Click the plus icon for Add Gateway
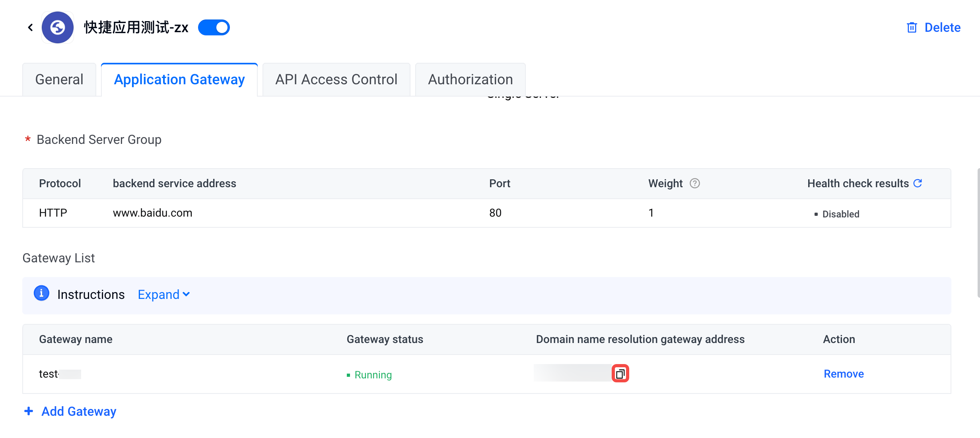Image resolution: width=980 pixels, height=438 pixels. pyautogui.click(x=29, y=411)
